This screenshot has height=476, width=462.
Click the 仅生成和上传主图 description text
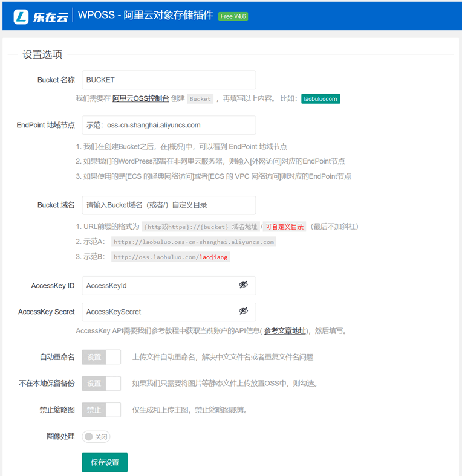tap(190, 410)
